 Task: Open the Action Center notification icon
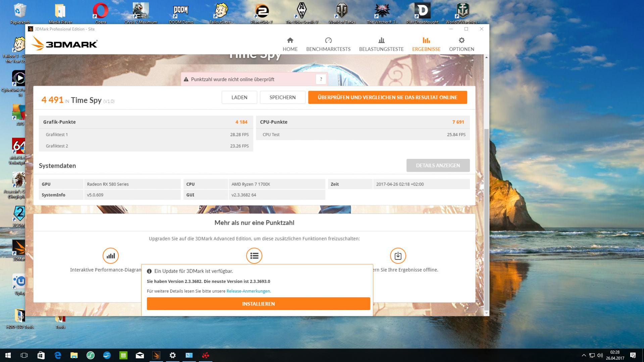633,355
